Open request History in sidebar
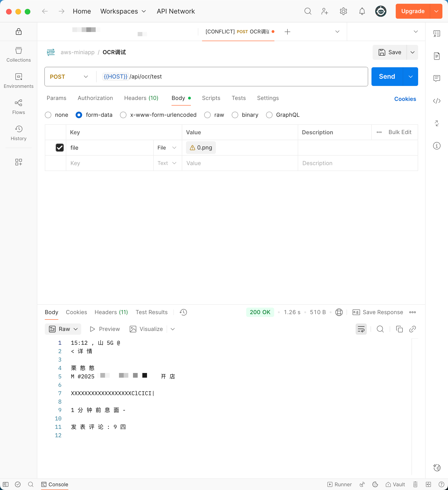This screenshot has width=448, height=490. [x=18, y=132]
